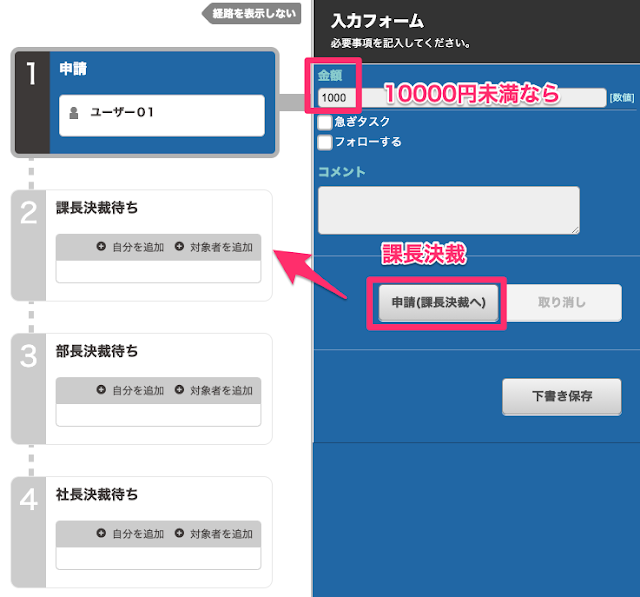Save draft with 下書き保存 button
This screenshot has width=640, height=597.
click(562, 396)
